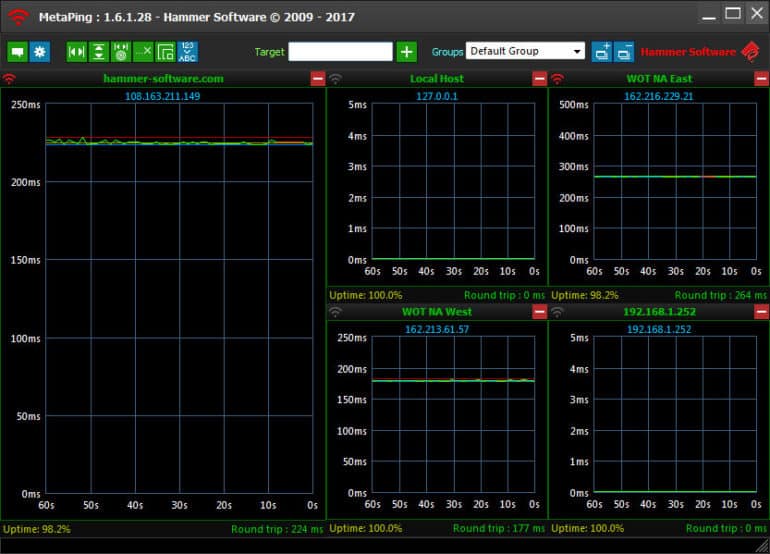Remove the Local Host graph with red minus
Screen dimensions: 770x554
pyautogui.click(x=540, y=79)
